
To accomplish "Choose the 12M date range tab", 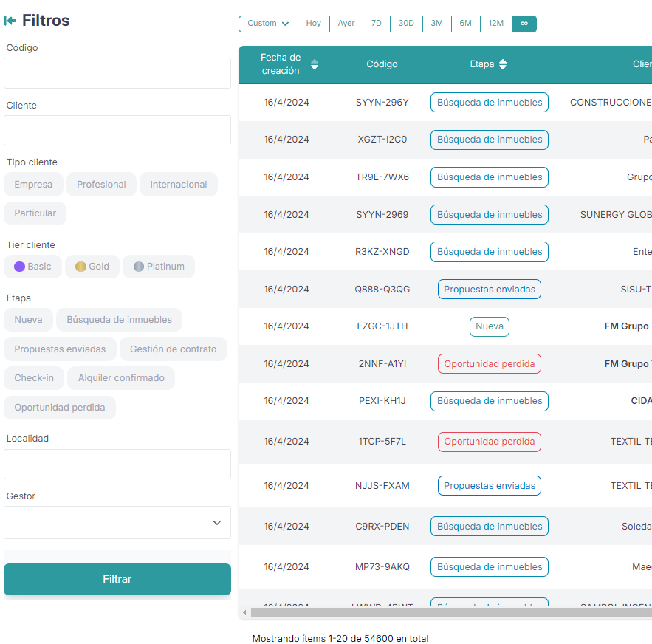I will (496, 24).
